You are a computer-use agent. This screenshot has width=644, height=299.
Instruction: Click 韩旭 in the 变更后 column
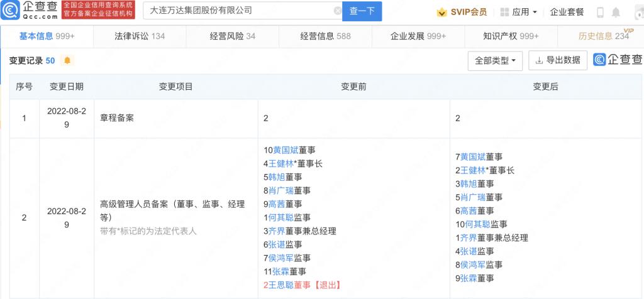tap(469, 184)
